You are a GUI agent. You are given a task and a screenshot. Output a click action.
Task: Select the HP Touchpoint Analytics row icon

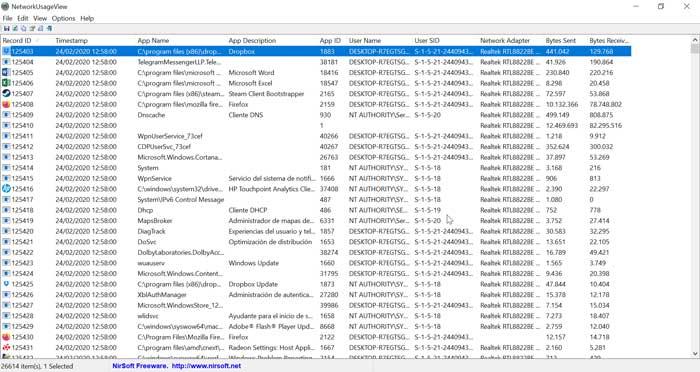click(6, 189)
